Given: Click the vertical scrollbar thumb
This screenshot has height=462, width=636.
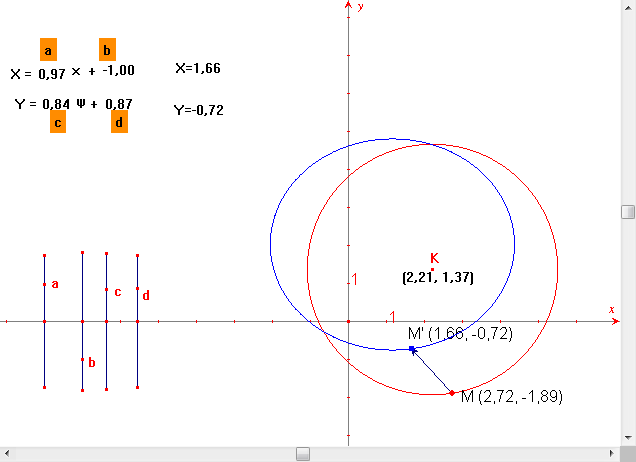Looking at the screenshot, I should 627,211.
